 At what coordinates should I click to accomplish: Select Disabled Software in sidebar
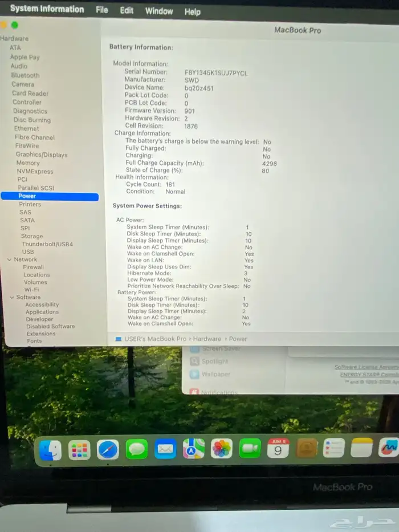point(51,326)
